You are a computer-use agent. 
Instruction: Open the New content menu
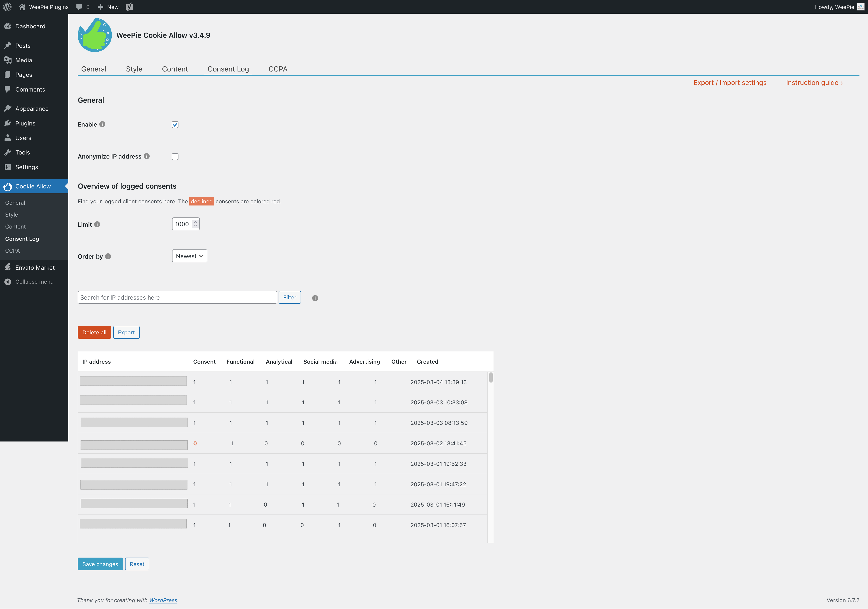108,7
